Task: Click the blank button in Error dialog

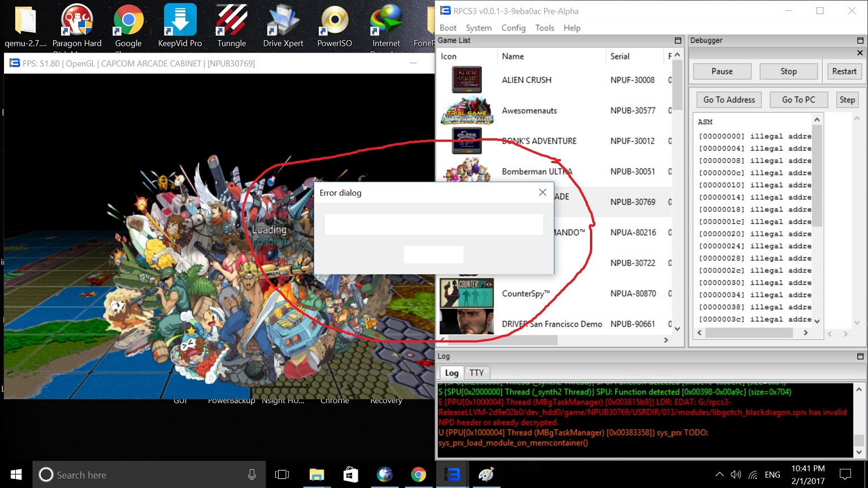Action: (x=433, y=254)
